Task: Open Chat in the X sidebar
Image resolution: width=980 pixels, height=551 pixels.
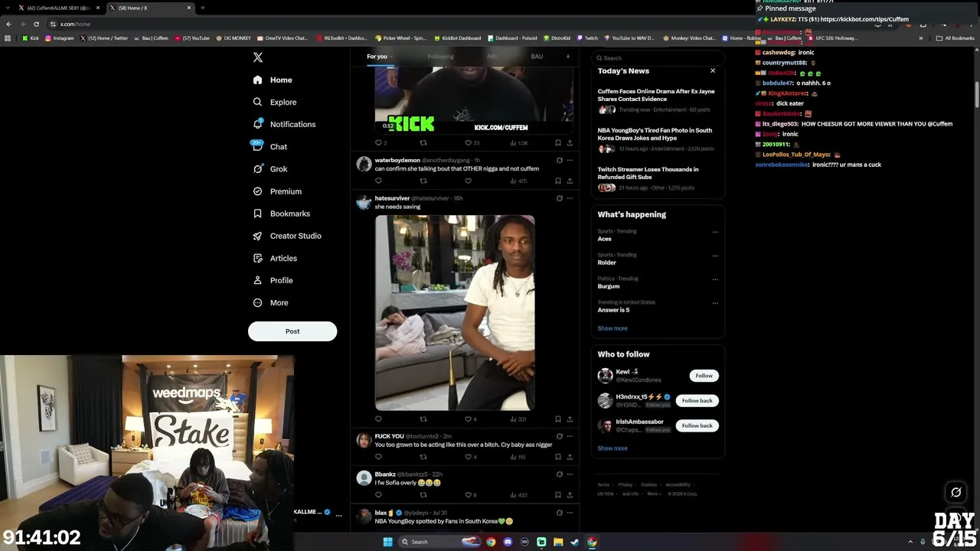Action: pyautogui.click(x=269, y=146)
